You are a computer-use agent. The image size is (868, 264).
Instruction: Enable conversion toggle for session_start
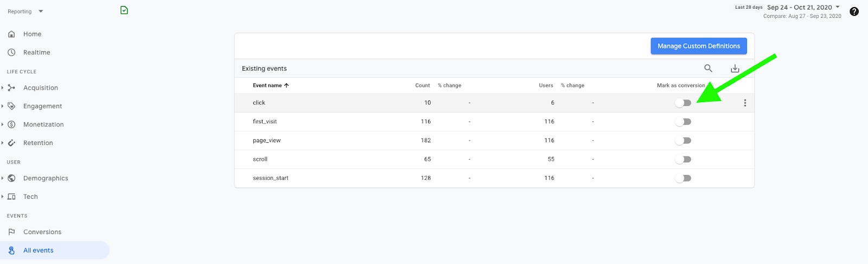pos(683,178)
